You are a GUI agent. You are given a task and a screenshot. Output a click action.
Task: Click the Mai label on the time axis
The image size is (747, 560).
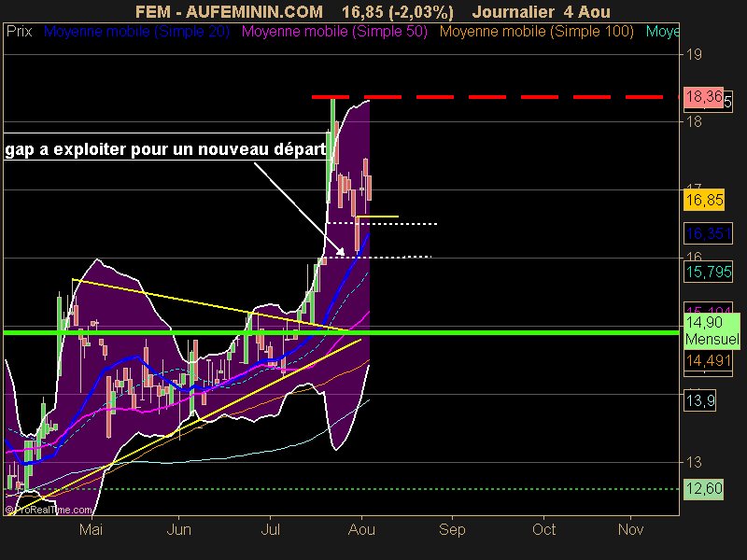91,529
